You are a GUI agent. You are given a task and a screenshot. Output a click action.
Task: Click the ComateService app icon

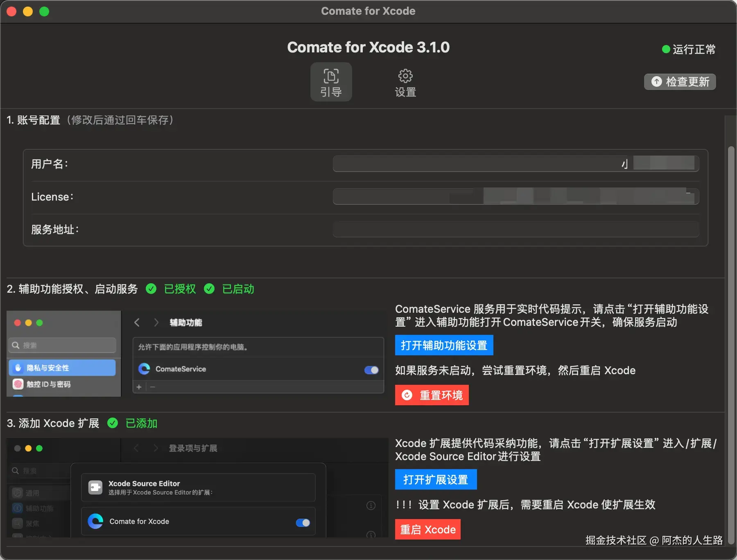tap(144, 369)
